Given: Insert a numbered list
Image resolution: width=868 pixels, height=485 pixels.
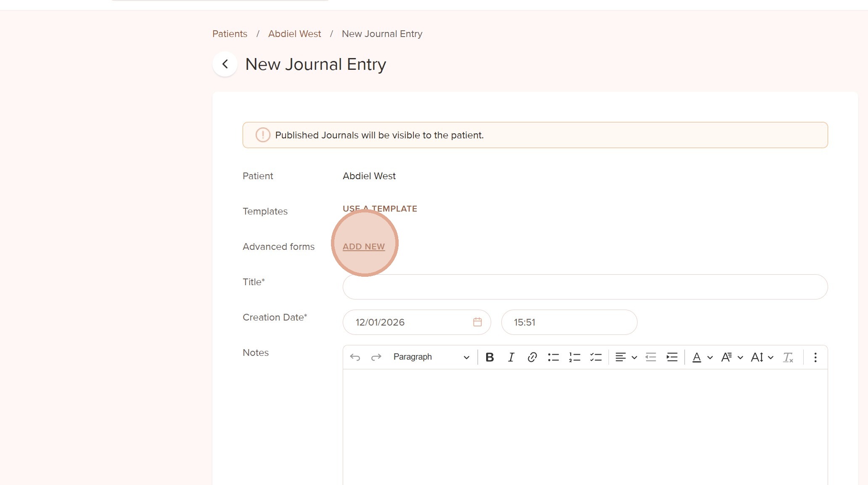Looking at the screenshot, I should click(x=574, y=357).
